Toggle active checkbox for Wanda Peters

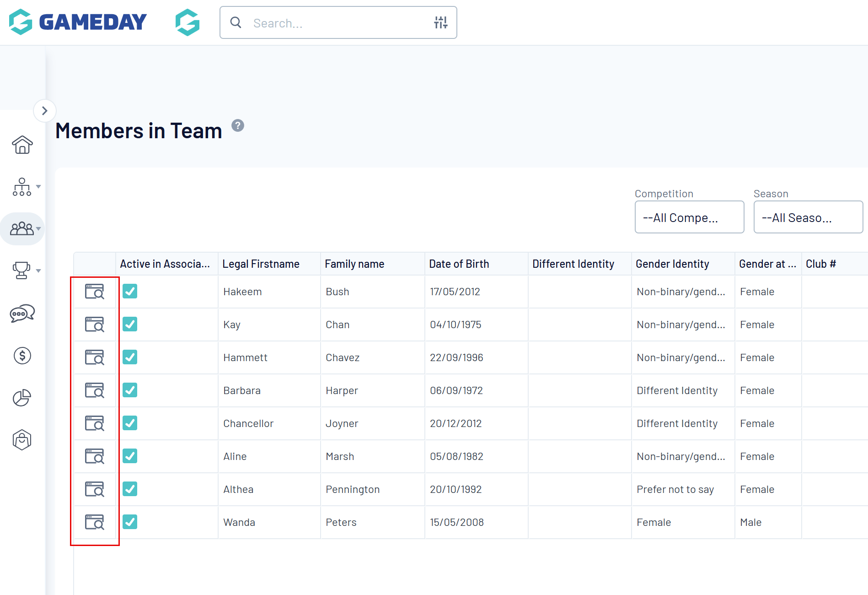tap(130, 522)
